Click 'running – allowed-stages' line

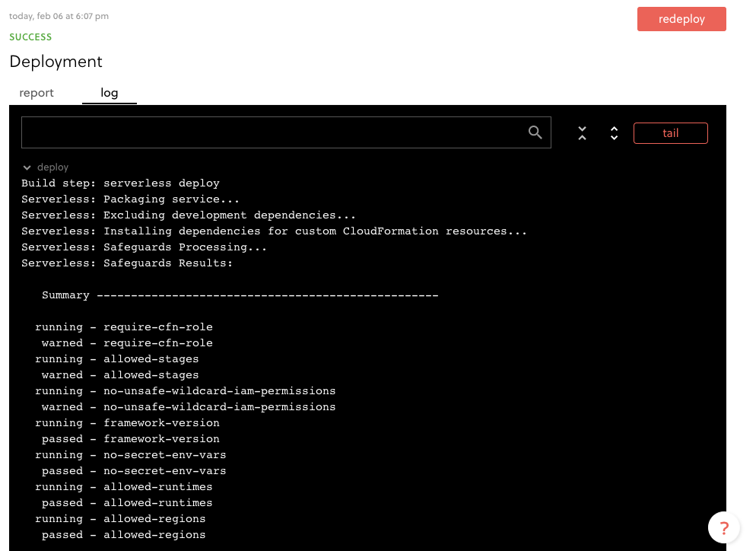(x=116, y=359)
